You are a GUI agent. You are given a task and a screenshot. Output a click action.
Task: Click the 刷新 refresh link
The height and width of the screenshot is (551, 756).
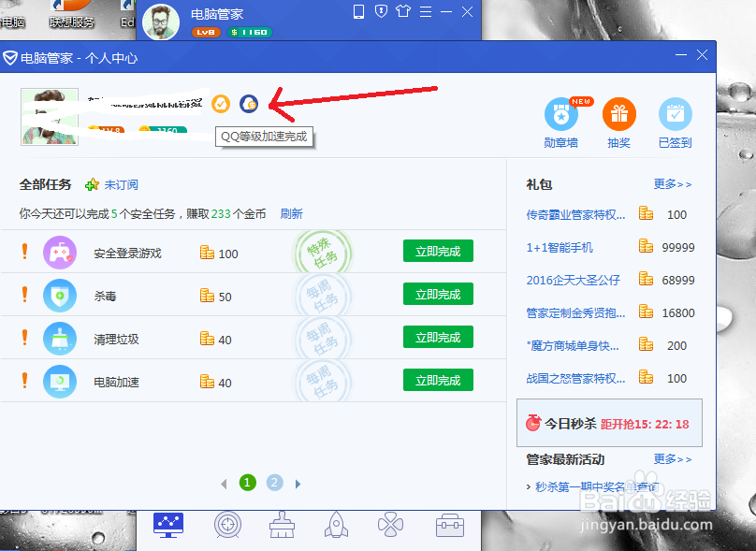coord(291,213)
